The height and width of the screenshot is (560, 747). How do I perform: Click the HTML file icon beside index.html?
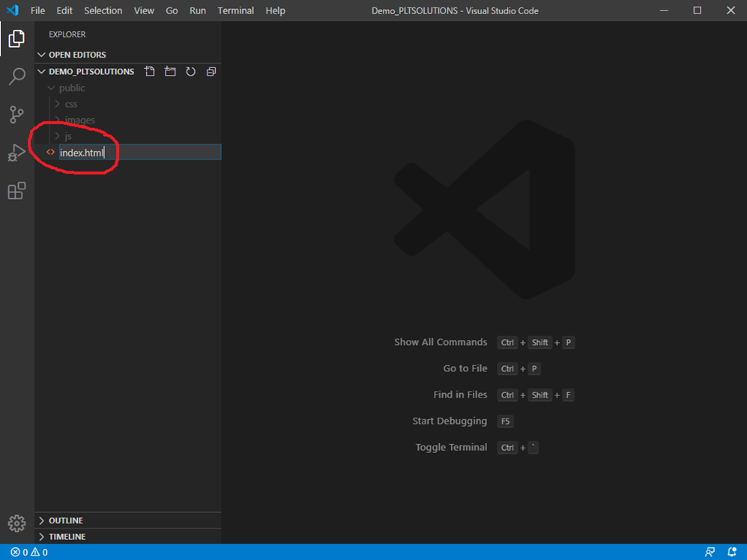click(x=50, y=153)
